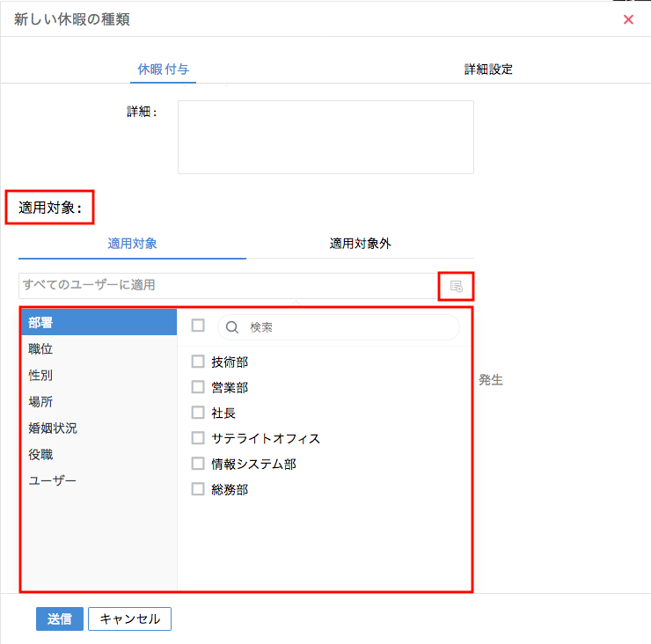The width and height of the screenshot is (651, 644).
Task: Tick the 営業部 checkbox
Action: [x=198, y=387]
